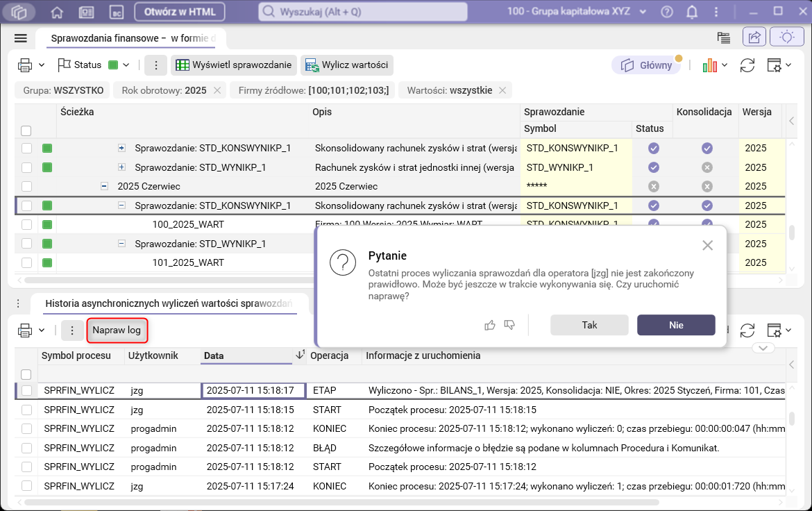812x511 pixels.
Task: Sort by the Data column arrow
Action: (300, 355)
